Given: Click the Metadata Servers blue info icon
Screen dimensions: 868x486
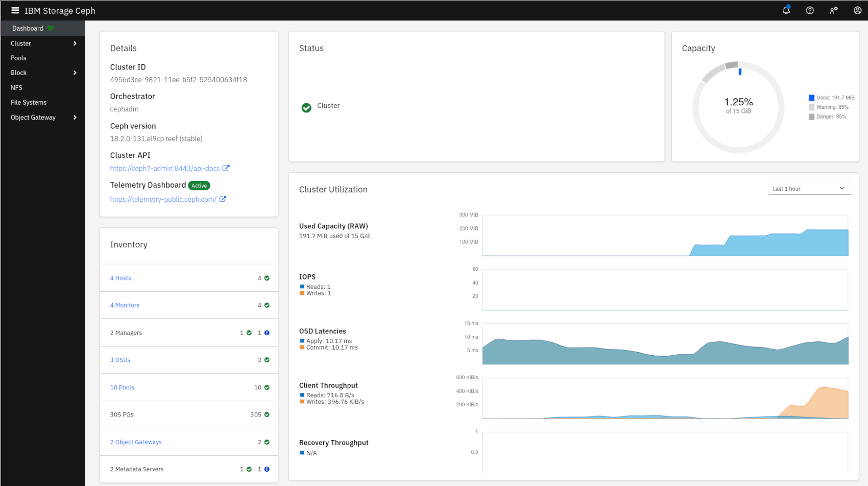Looking at the screenshot, I should [x=267, y=469].
